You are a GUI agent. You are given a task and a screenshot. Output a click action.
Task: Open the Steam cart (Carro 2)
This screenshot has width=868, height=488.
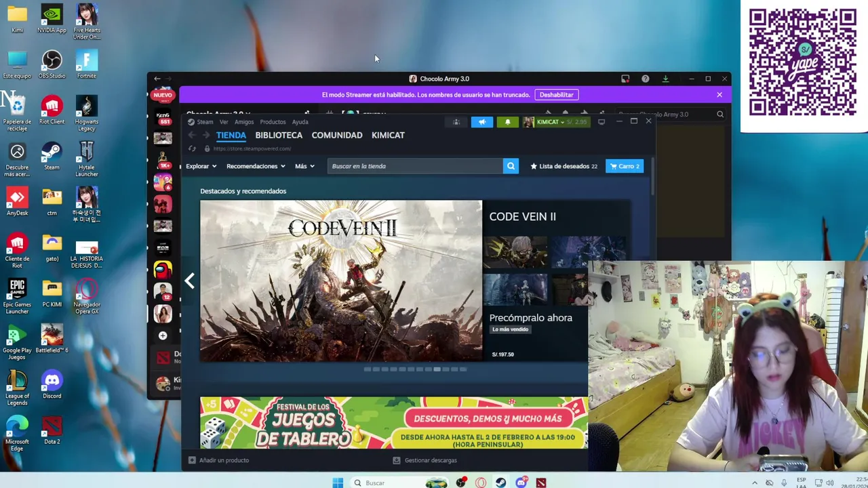(x=625, y=166)
